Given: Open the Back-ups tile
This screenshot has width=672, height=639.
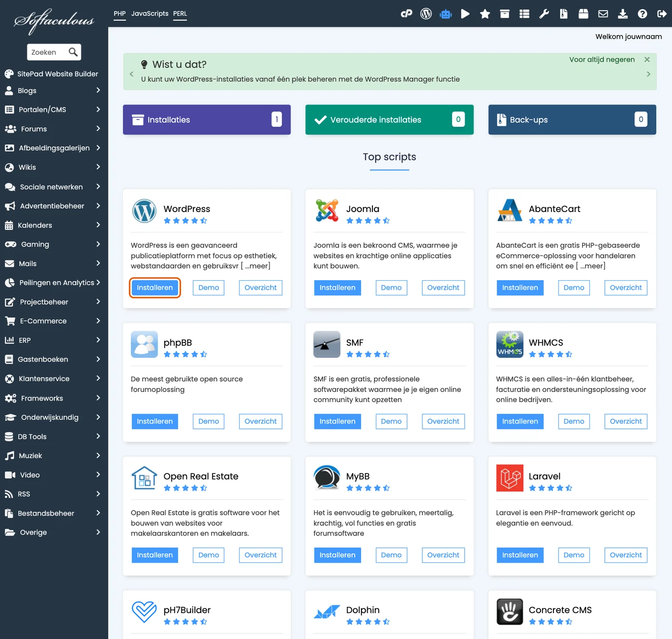Looking at the screenshot, I should click(572, 119).
